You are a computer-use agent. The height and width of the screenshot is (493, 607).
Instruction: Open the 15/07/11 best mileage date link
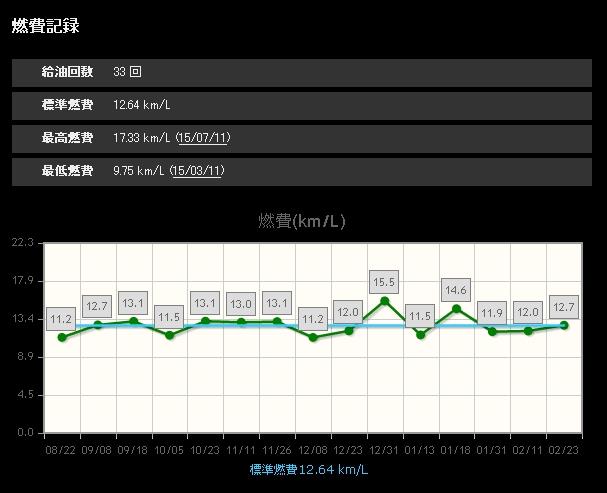tap(203, 138)
